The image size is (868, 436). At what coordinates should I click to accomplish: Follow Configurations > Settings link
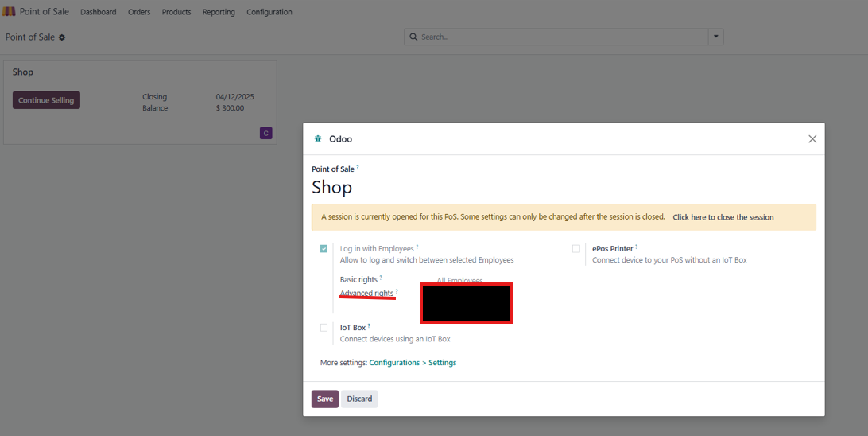pyautogui.click(x=413, y=362)
